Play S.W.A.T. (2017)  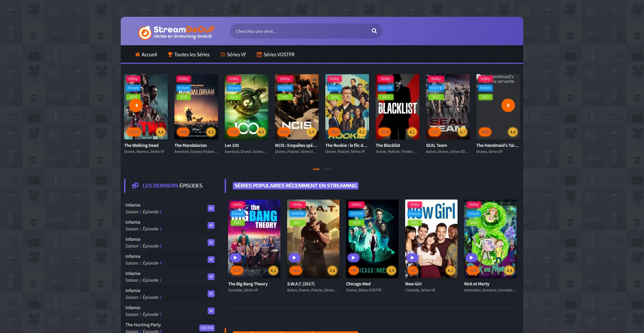[294, 258]
